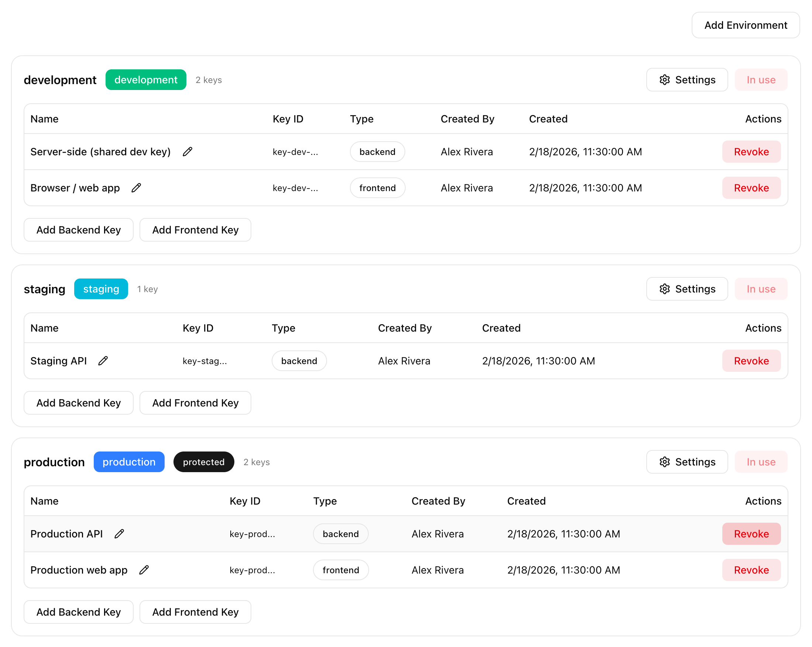Click Created By header in staging table
This screenshot has height=647, width=812.
[405, 328]
